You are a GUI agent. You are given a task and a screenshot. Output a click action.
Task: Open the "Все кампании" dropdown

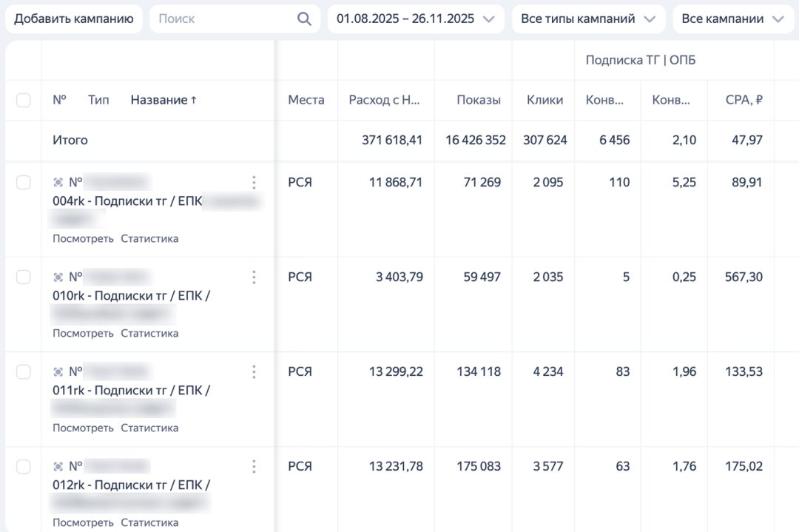732,19
